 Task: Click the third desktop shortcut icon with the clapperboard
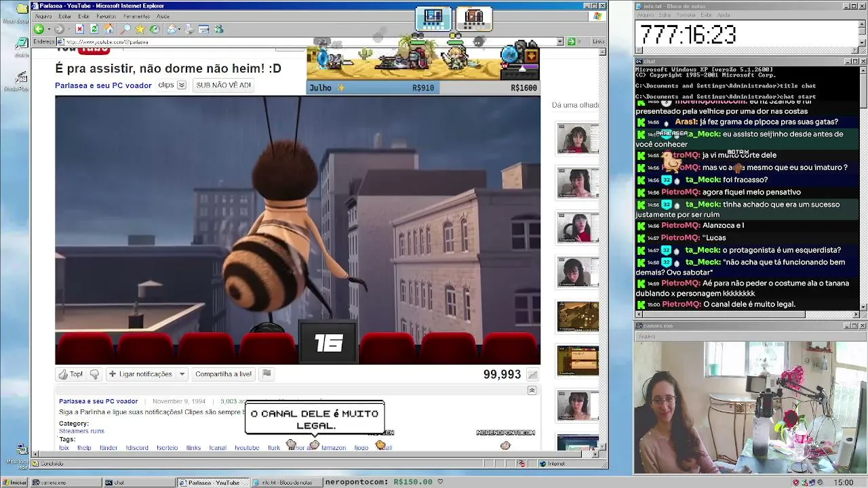coord(21,78)
